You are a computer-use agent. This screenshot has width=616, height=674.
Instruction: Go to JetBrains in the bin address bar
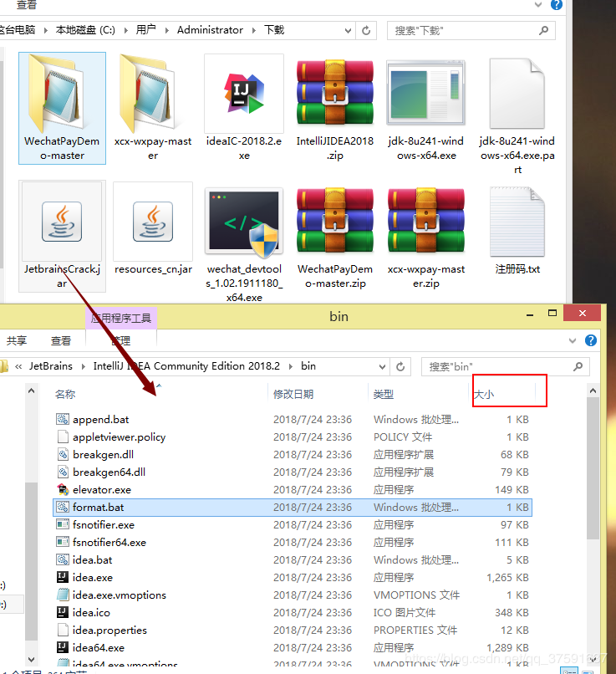pyautogui.click(x=51, y=366)
